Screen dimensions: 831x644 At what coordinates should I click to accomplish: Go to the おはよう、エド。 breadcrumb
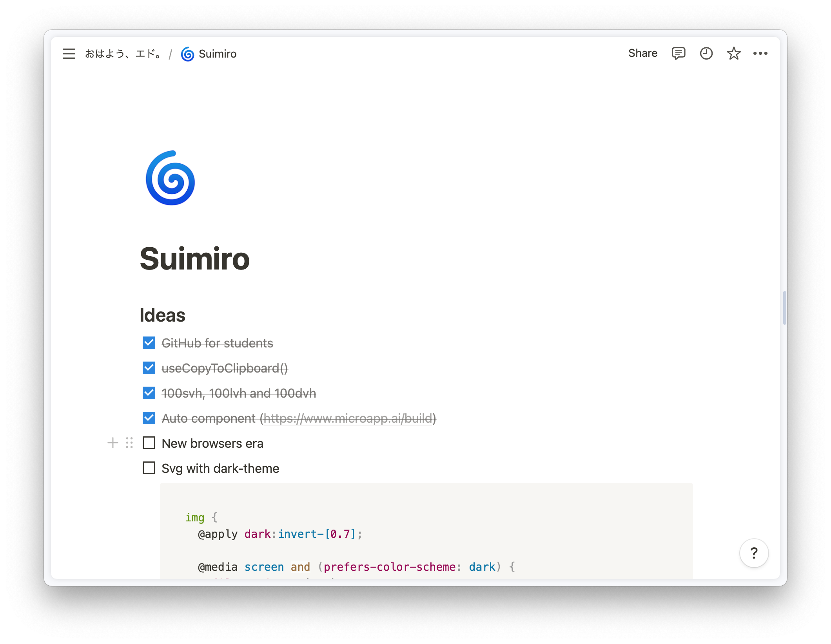coord(123,54)
